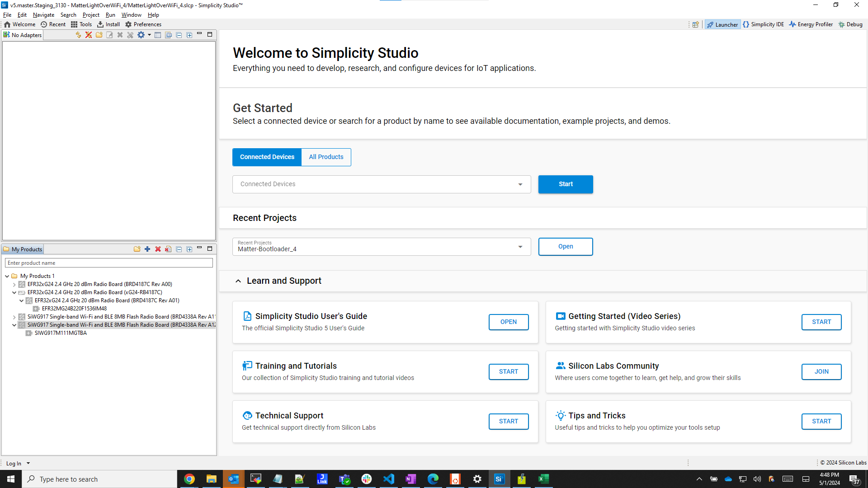Open the Window menu
The image size is (868, 488).
coord(131,15)
